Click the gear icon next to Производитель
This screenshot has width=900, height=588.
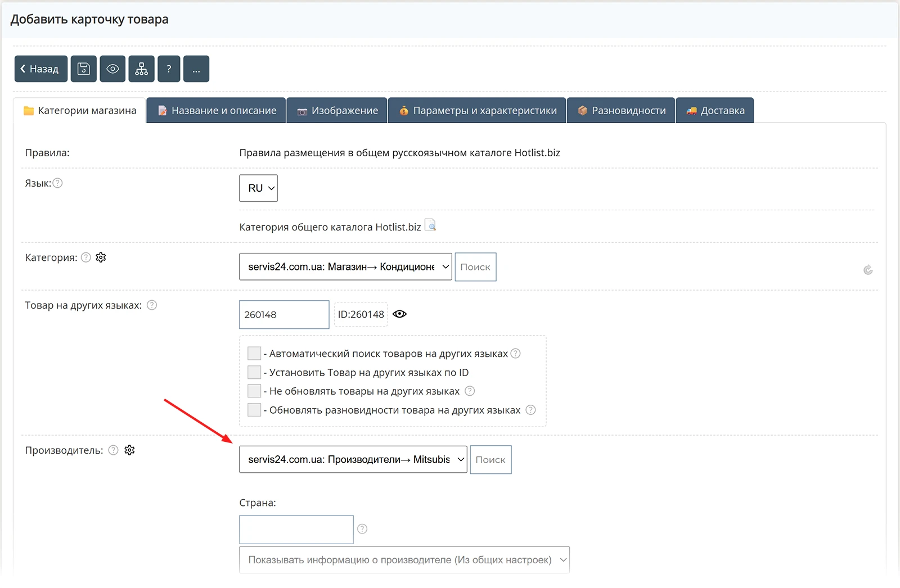coord(129,450)
